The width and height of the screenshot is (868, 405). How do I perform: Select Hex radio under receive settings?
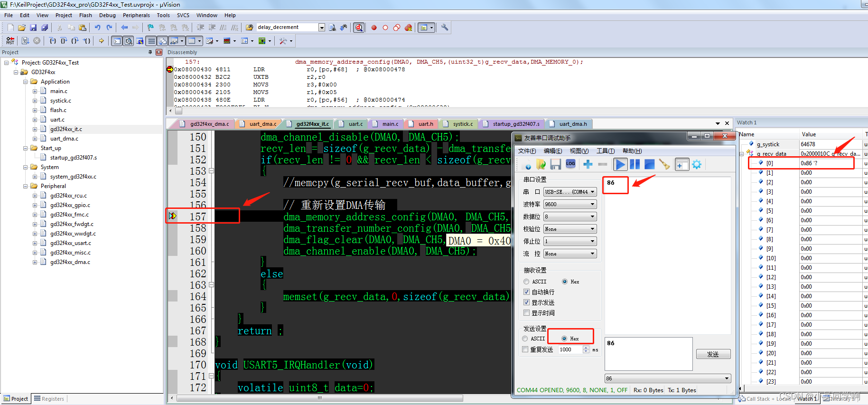pos(565,282)
